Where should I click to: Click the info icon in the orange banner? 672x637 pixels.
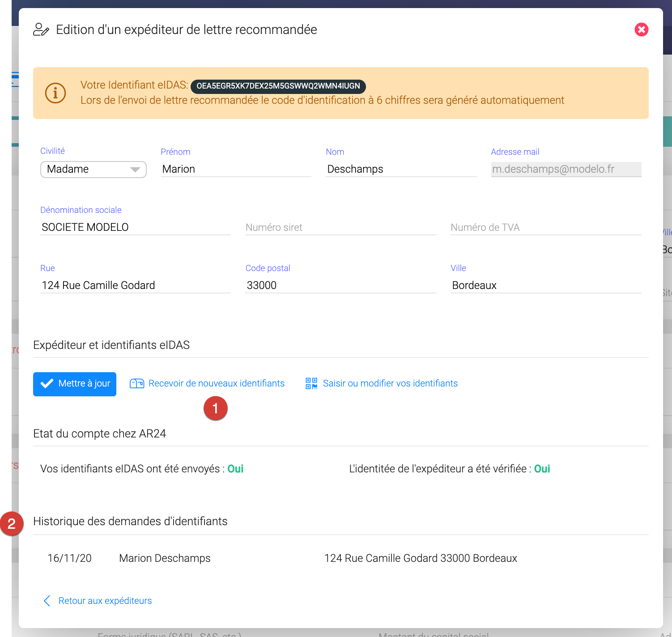pyautogui.click(x=55, y=93)
